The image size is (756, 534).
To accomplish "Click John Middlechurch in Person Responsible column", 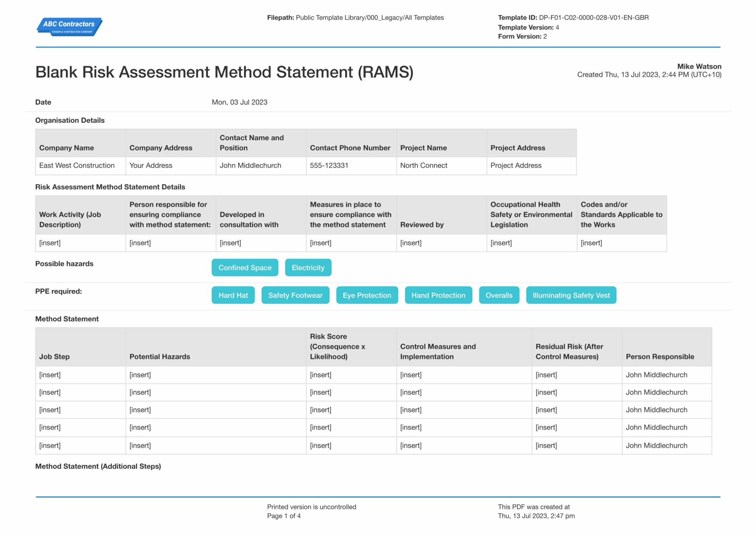I will click(x=657, y=375).
